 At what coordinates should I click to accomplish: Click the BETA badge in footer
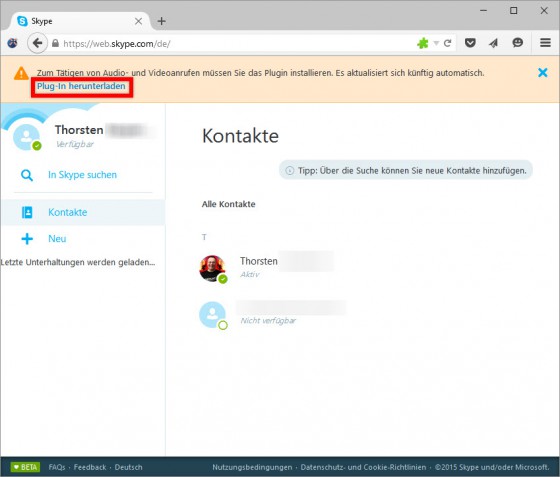point(25,467)
